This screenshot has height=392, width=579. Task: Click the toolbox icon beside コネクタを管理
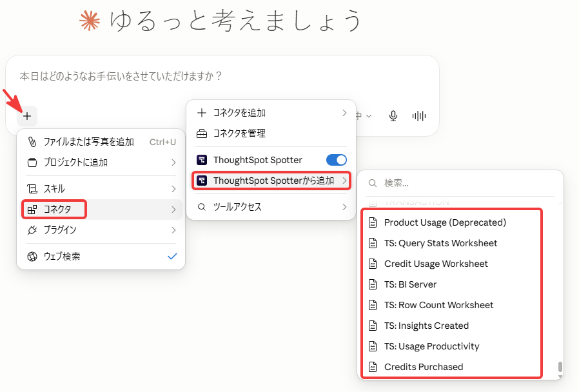202,133
